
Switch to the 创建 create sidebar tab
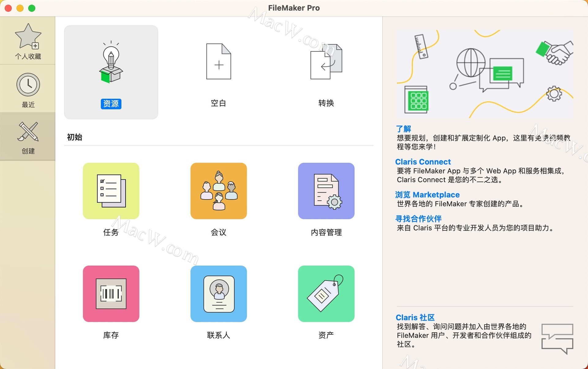pyautogui.click(x=28, y=136)
